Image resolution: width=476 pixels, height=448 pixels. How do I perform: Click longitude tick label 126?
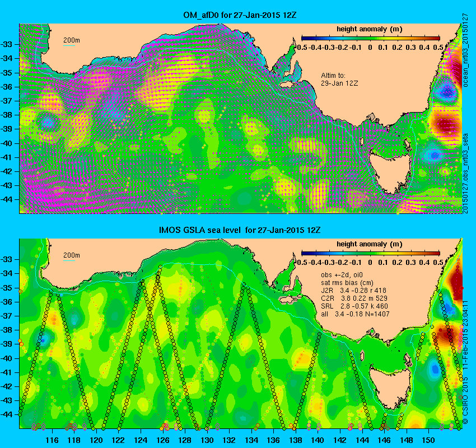(163, 440)
